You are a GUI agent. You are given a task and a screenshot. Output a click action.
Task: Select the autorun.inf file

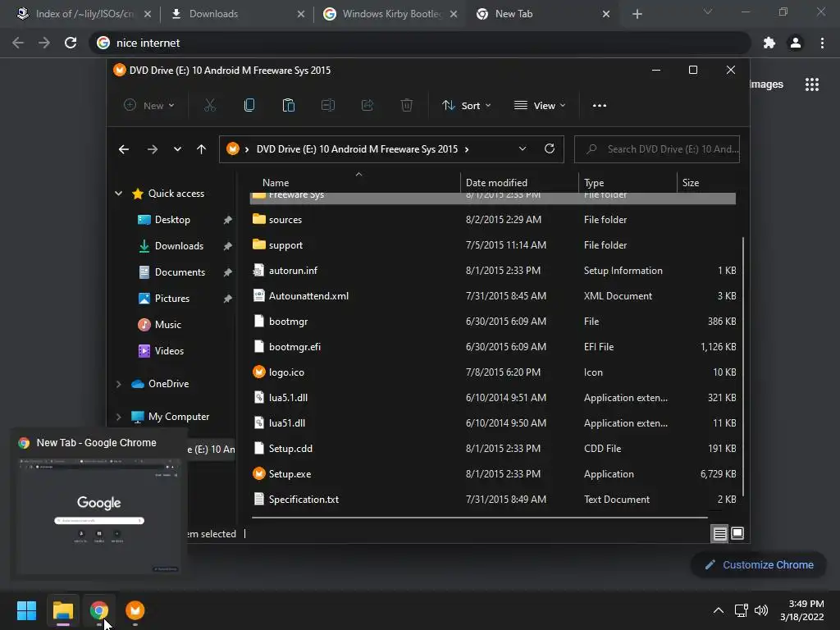click(x=493, y=271)
